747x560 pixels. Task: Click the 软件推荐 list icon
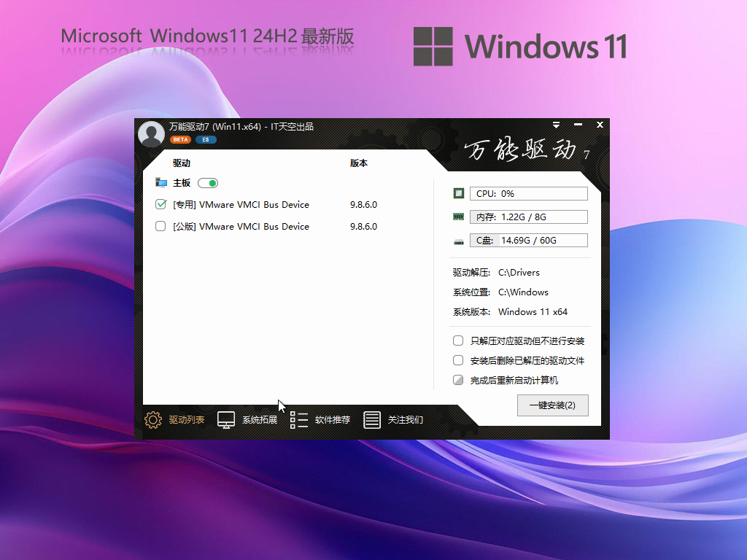[x=298, y=419]
